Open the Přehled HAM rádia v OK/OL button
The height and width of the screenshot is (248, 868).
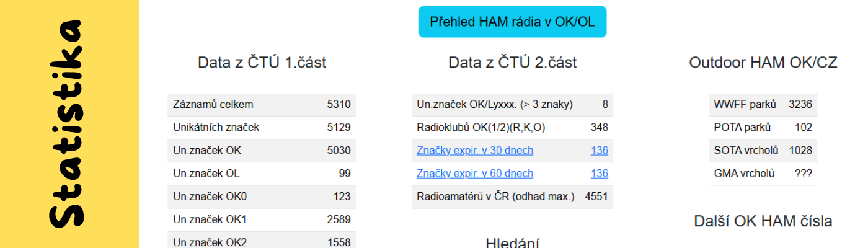pyautogui.click(x=512, y=22)
